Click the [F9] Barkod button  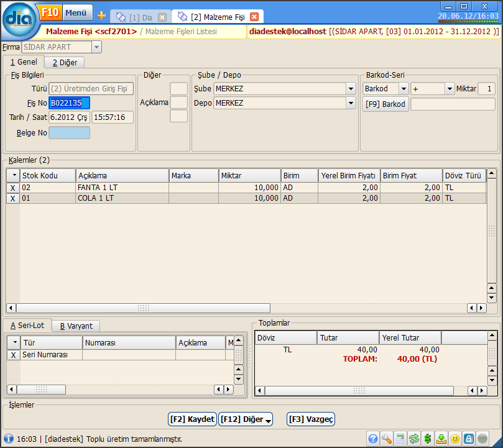[x=385, y=104]
